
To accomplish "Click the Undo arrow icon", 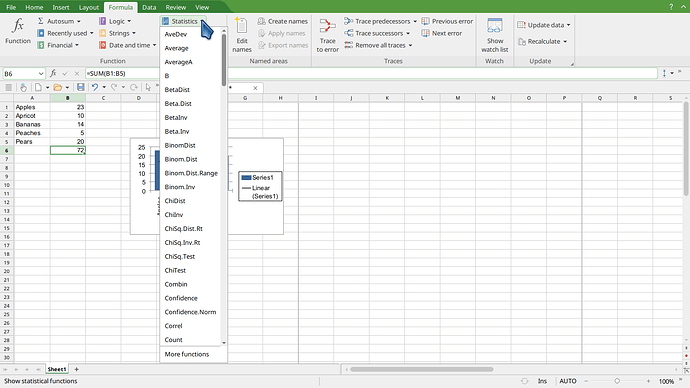I will pos(95,87).
